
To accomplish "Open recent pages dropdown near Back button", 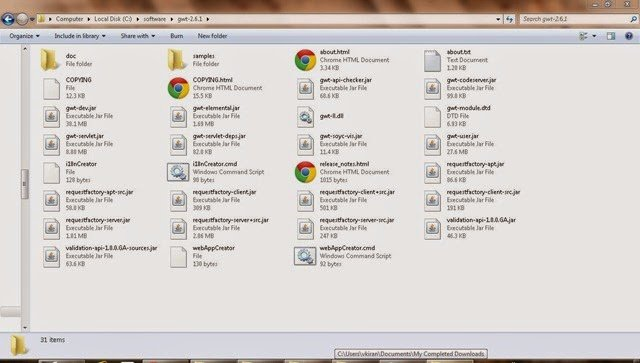I will pyautogui.click(x=32, y=19).
